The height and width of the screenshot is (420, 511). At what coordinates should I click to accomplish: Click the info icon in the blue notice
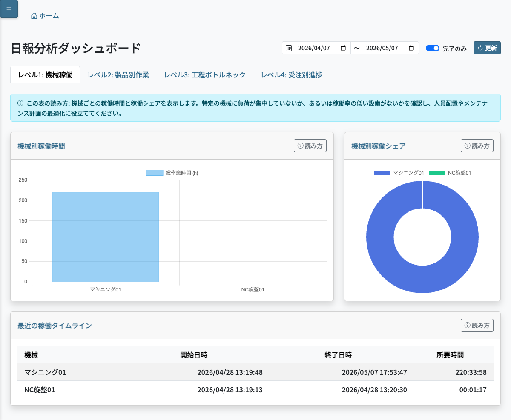20,103
